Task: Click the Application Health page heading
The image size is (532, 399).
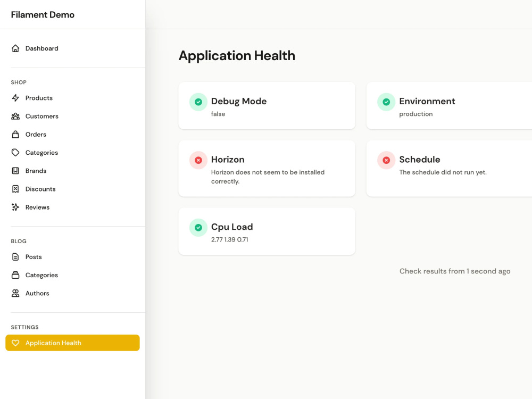Action: [x=237, y=56]
